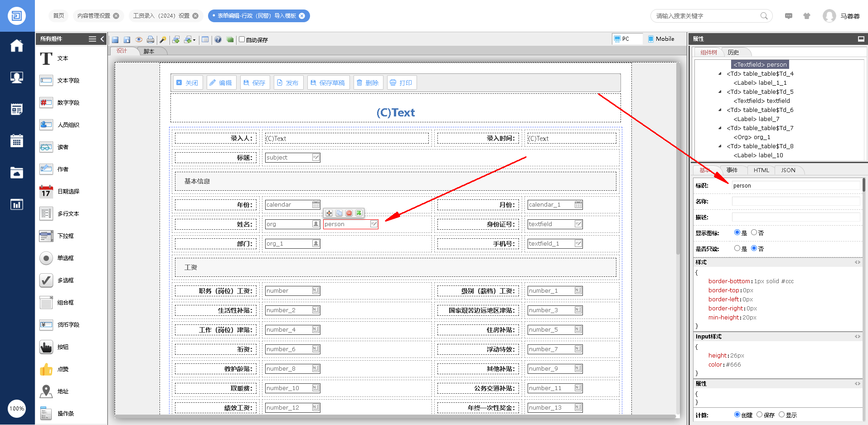Enable the 自动保存 auto-save checkbox

coord(242,39)
